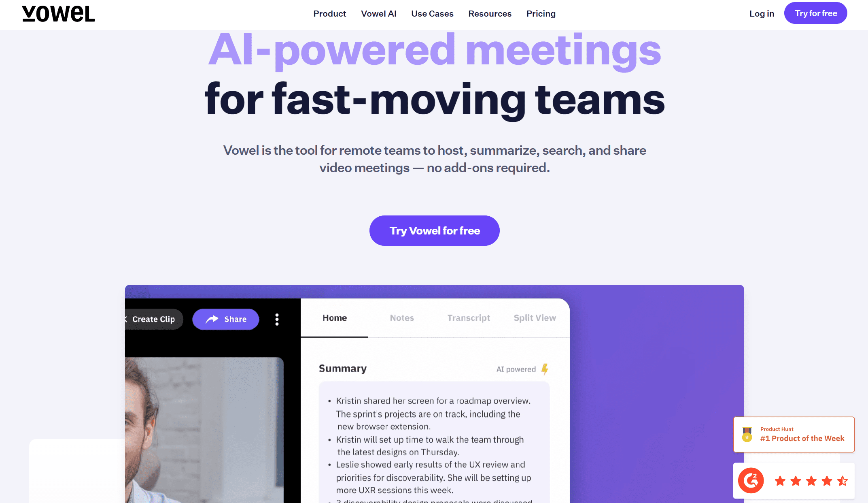Expand the Use Cases menu
The width and height of the screenshot is (868, 503).
tap(432, 13)
